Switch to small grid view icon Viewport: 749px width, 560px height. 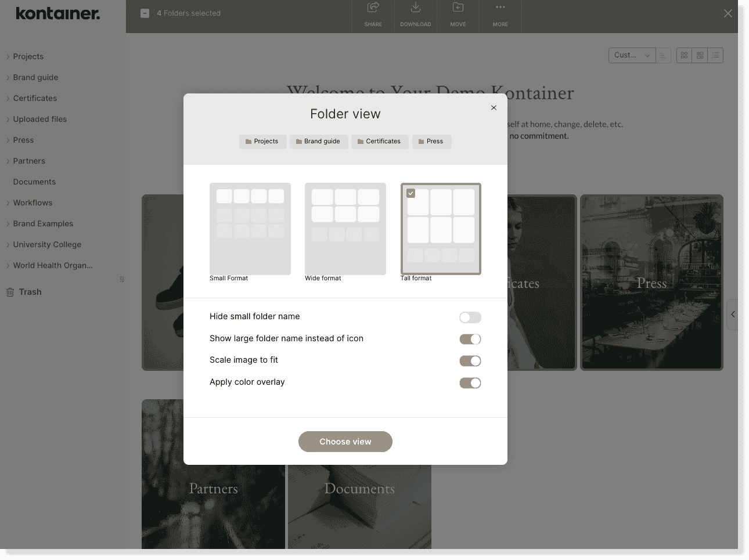(684, 55)
